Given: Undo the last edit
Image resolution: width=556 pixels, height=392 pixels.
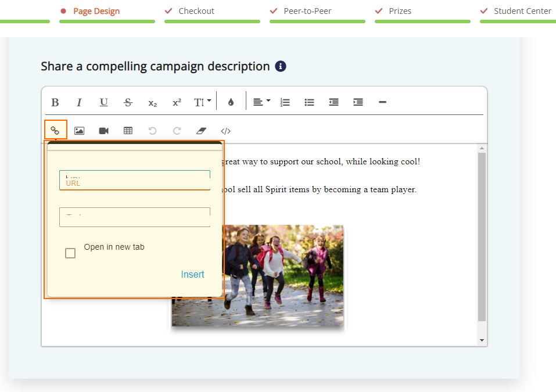Looking at the screenshot, I should tap(152, 131).
